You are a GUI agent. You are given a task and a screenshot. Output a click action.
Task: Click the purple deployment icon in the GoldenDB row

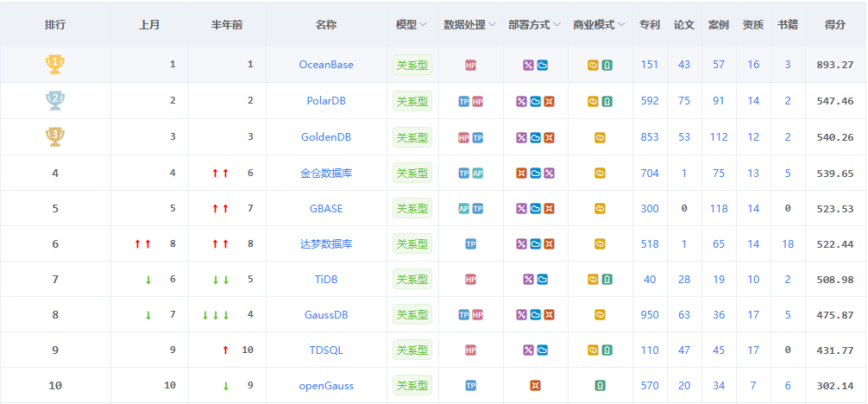pyautogui.click(x=521, y=137)
